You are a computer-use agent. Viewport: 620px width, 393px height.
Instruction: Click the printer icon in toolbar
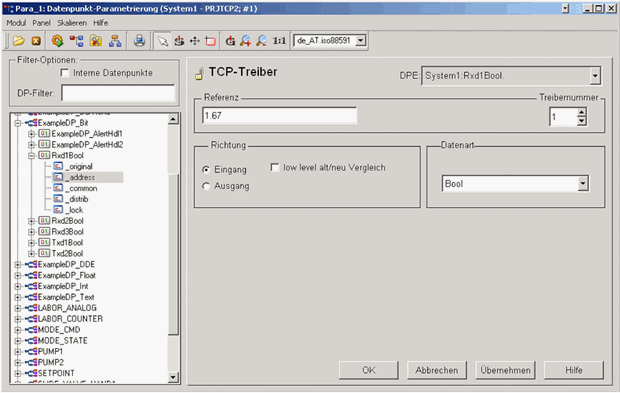pyautogui.click(x=139, y=41)
